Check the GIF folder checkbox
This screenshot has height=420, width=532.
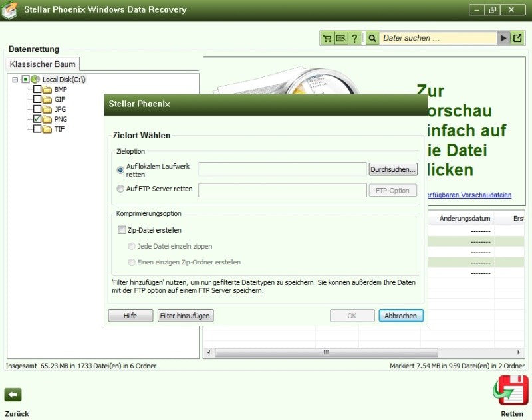37,99
